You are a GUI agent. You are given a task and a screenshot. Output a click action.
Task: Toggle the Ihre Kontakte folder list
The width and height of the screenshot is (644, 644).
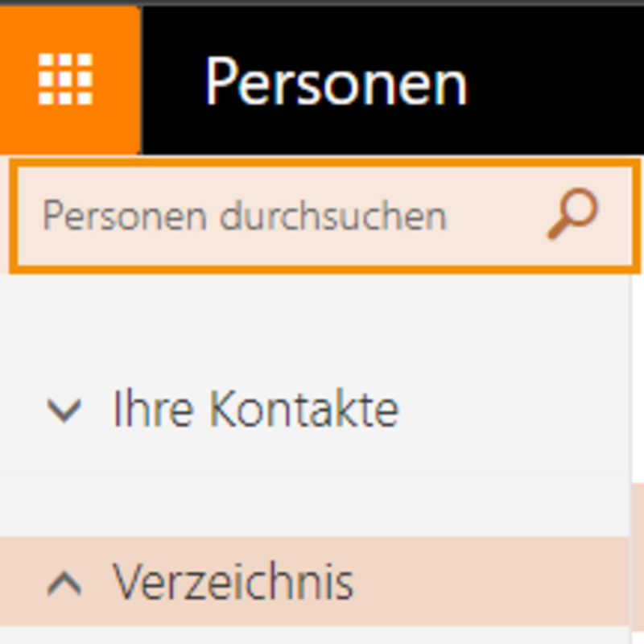coord(64,411)
